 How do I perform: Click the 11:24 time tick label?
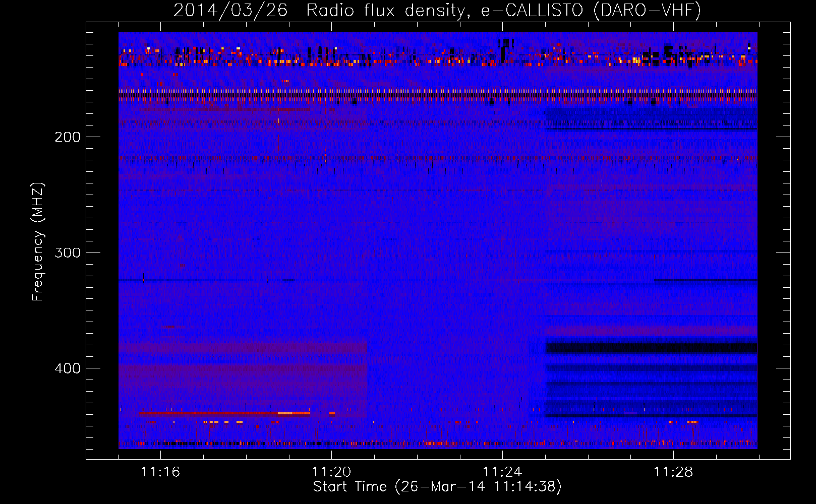click(502, 472)
